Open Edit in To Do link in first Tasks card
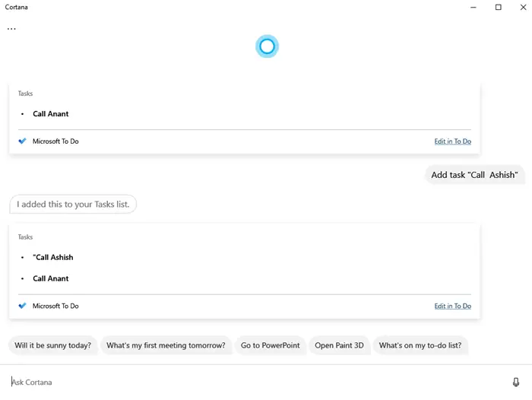The height and width of the screenshot is (400, 532). [452, 141]
